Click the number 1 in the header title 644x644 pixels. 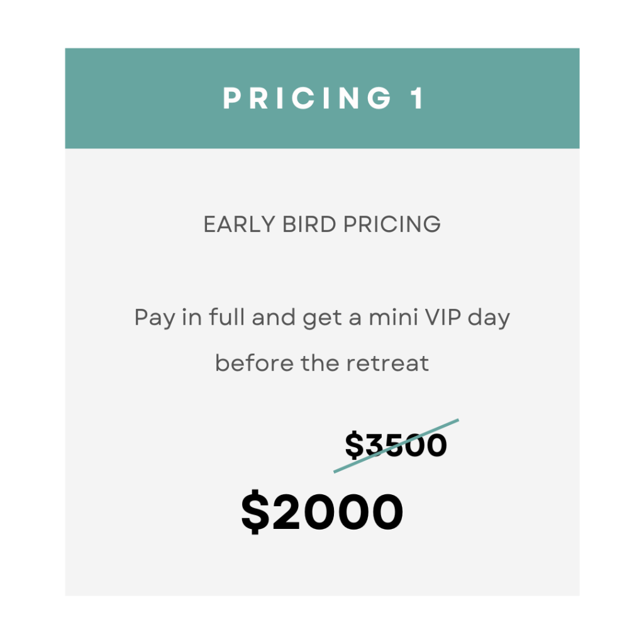click(x=418, y=98)
